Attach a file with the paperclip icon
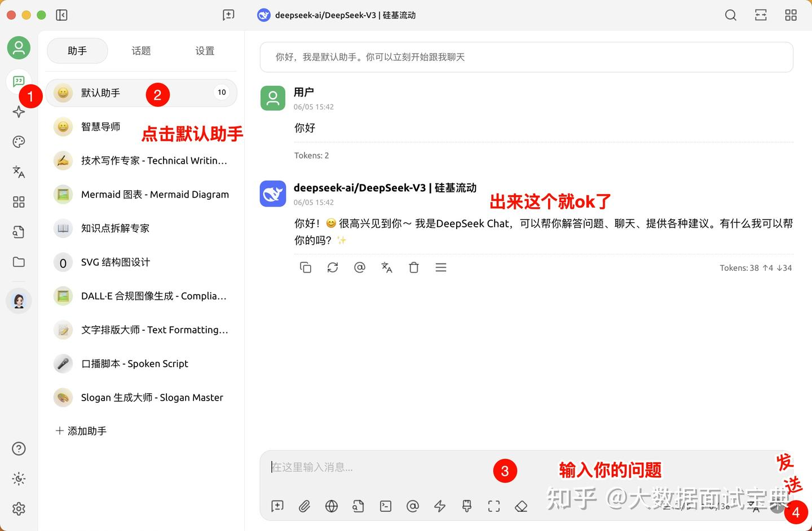 (304, 506)
